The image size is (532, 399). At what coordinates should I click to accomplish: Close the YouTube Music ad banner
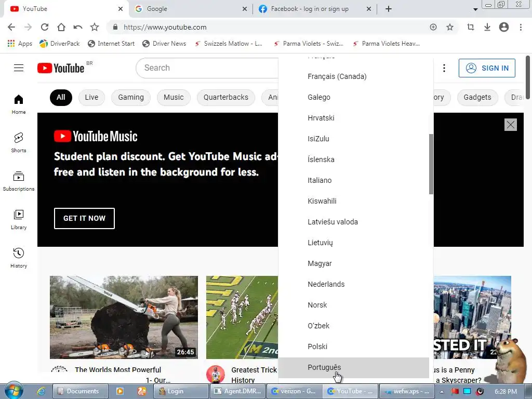510,125
